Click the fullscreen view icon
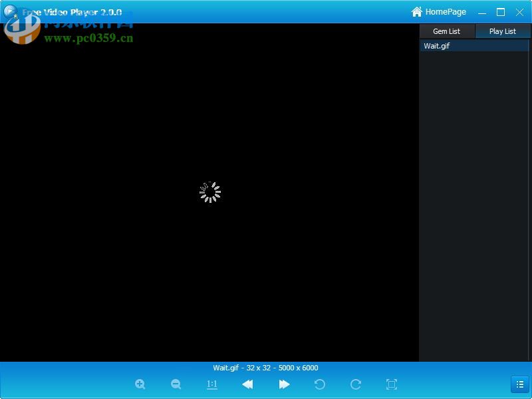Image resolution: width=532 pixels, height=399 pixels. [391, 384]
